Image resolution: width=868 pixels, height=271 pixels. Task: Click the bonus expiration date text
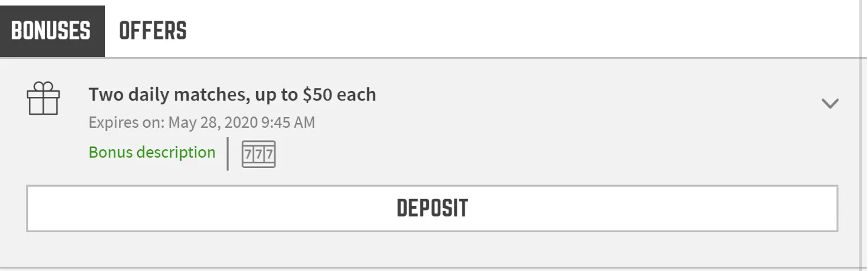click(202, 122)
